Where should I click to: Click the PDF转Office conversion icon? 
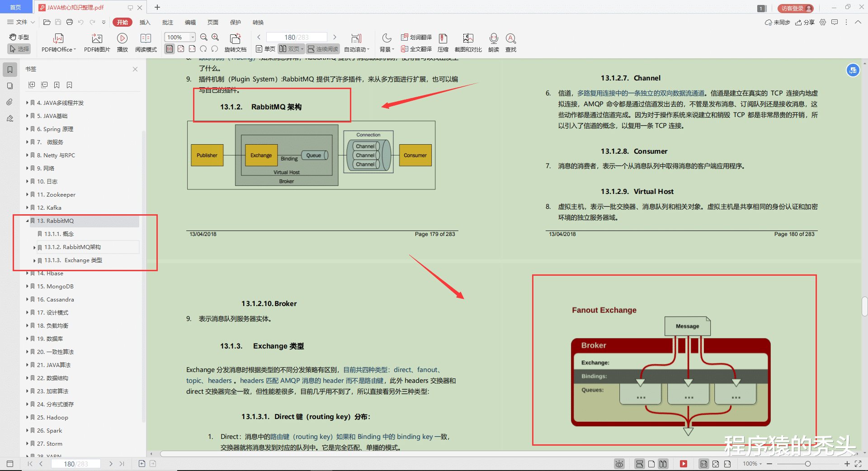[x=58, y=39]
